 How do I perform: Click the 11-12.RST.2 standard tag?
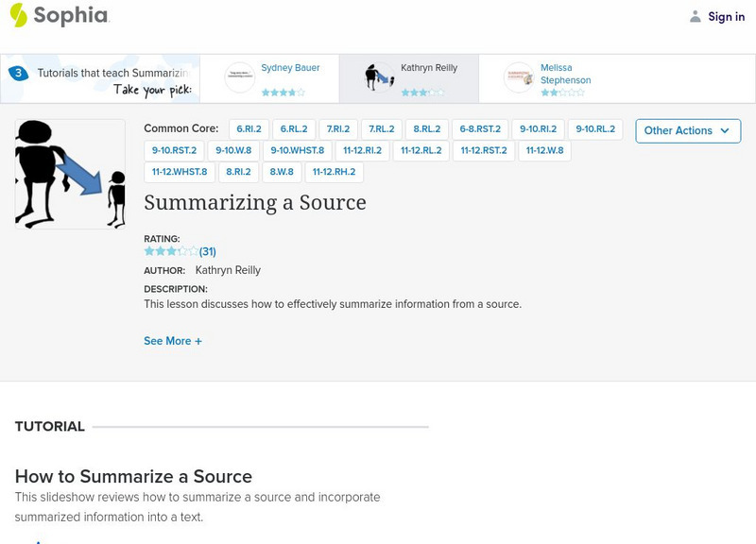tap(484, 150)
